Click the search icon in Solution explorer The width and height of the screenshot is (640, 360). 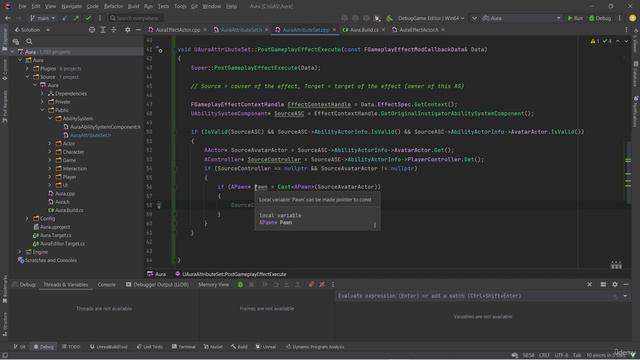click(29, 41)
